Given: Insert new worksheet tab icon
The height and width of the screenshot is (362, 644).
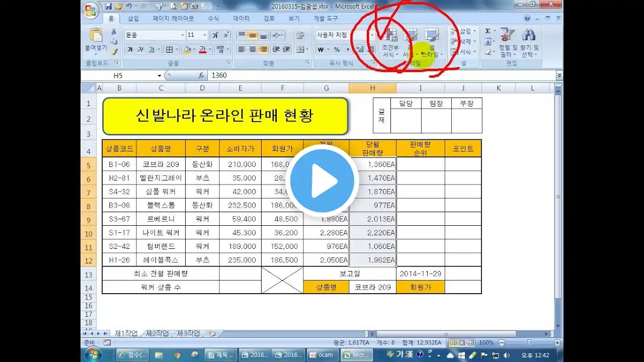Looking at the screenshot, I should (x=212, y=333).
